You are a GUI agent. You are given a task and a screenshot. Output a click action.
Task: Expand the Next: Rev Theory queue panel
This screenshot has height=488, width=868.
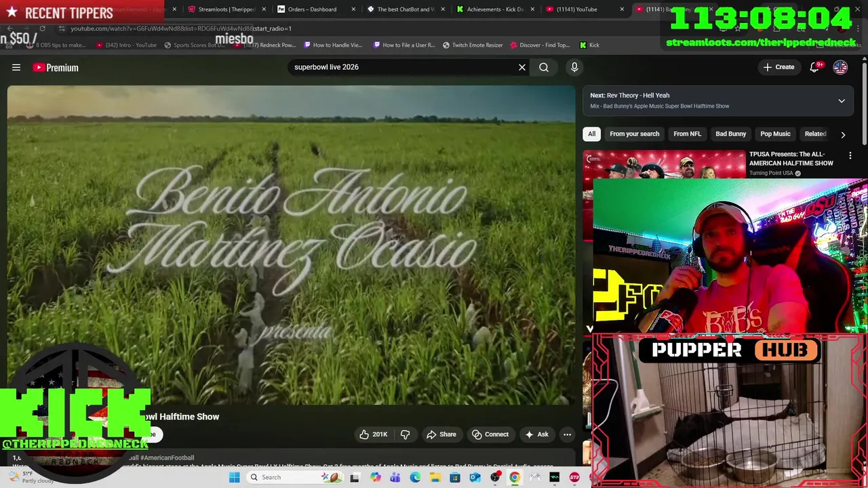[842, 101]
